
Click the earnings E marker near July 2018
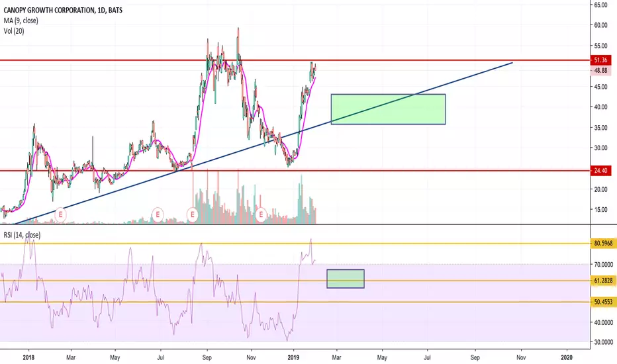[x=158, y=214]
